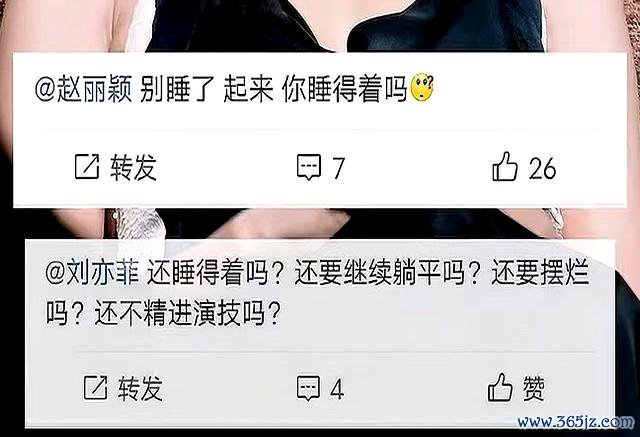Open the second post's comment bubble icon
The width and height of the screenshot is (640, 437).
coord(309,388)
